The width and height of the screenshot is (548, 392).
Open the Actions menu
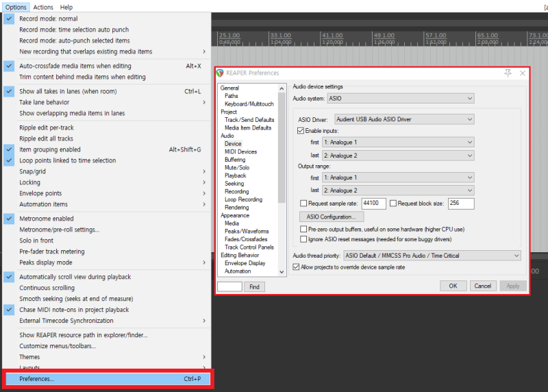tap(43, 7)
